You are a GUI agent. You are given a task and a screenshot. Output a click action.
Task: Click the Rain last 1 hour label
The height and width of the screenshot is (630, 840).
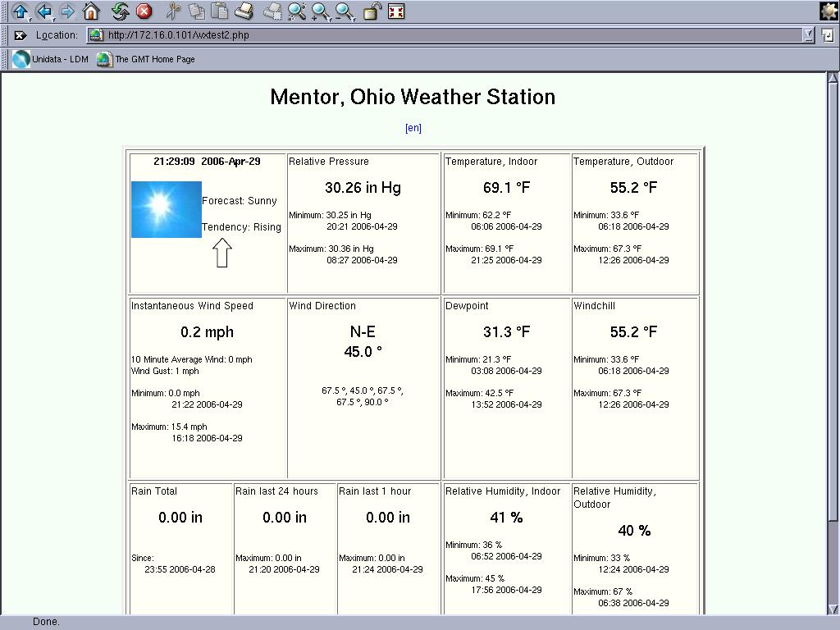coord(375,491)
